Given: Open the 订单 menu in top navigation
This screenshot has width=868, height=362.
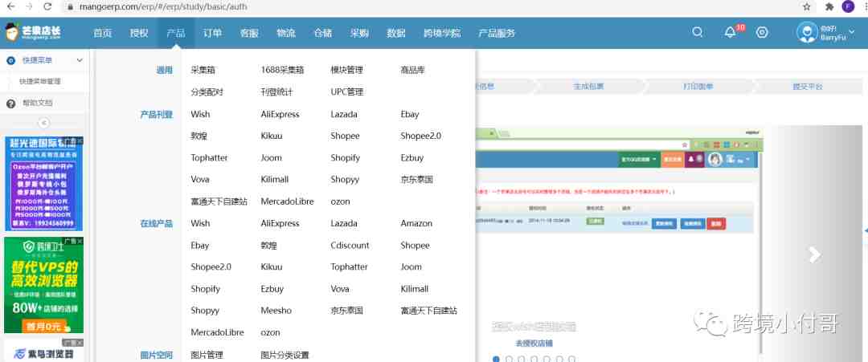Looking at the screenshot, I should click(x=212, y=33).
